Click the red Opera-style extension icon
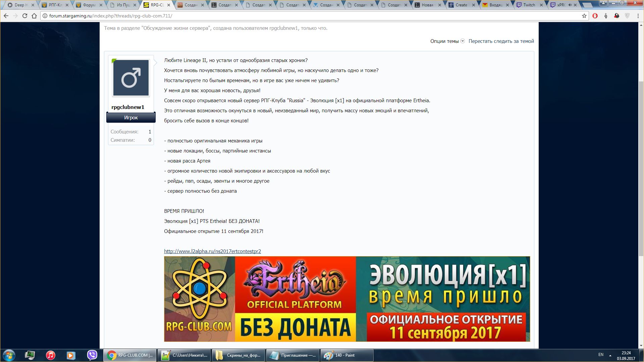Image resolution: width=644 pixels, height=362 pixels. (x=595, y=16)
